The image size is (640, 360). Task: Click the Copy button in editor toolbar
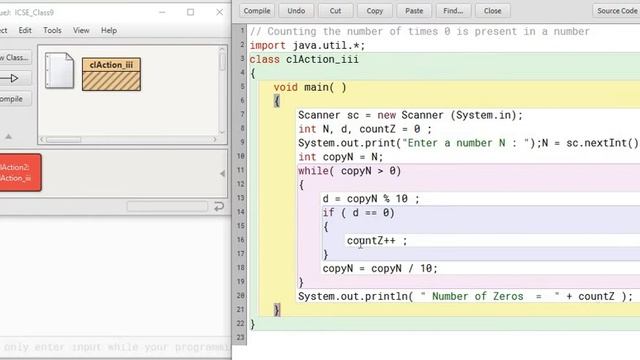pos(375,11)
